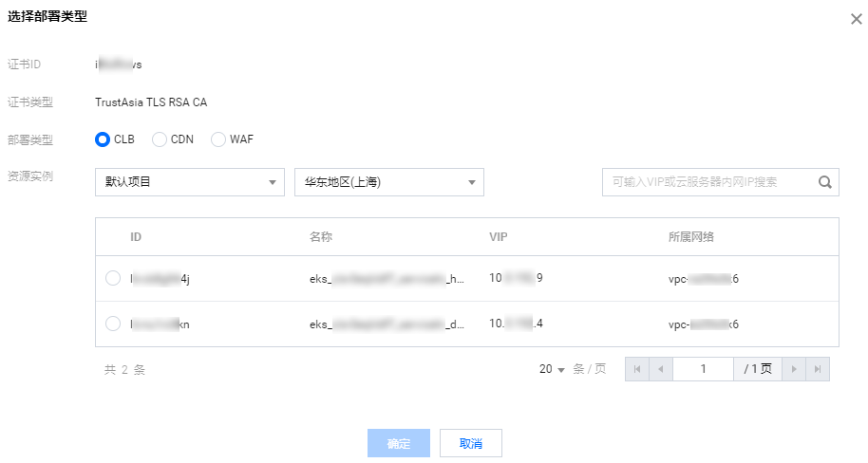
Task: Go to the next page
Action: (x=794, y=369)
